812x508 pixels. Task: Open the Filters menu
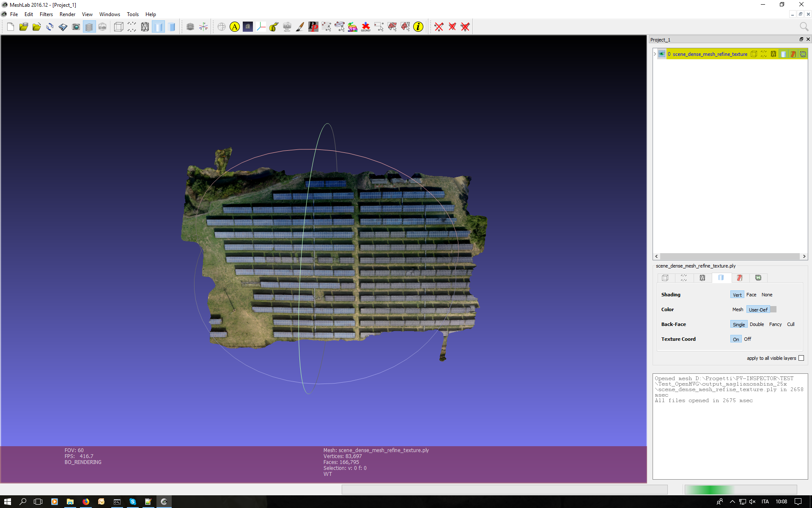pos(46,14)
